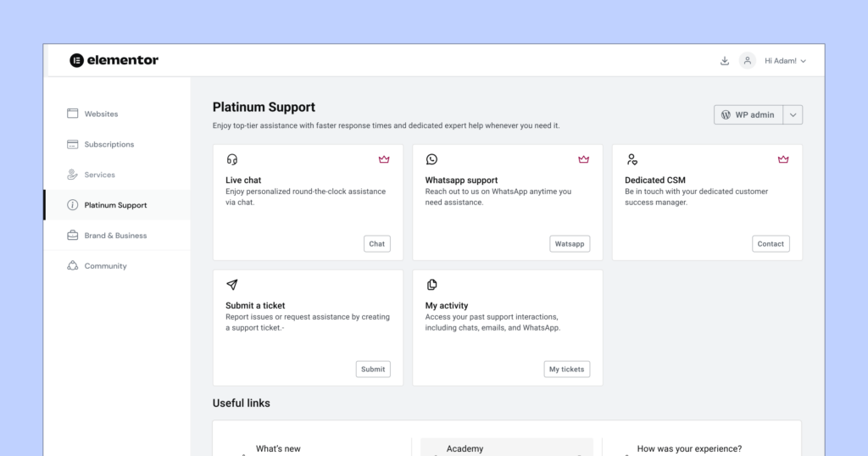Click the headset icon on Live chat card

pos(232,159)
